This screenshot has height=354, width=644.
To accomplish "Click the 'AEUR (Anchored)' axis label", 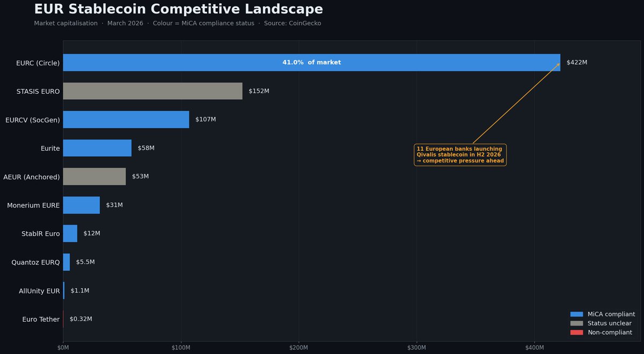I will tap(32, 177).
